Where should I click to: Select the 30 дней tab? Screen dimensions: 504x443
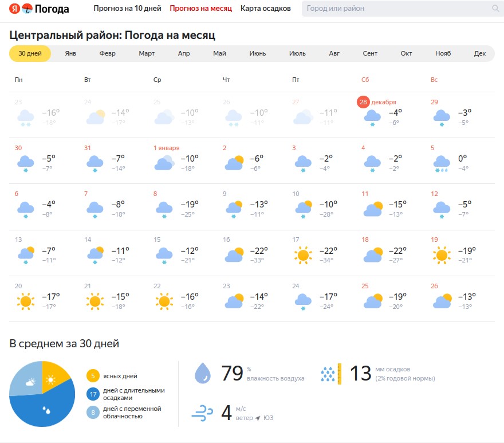(30, 53)
